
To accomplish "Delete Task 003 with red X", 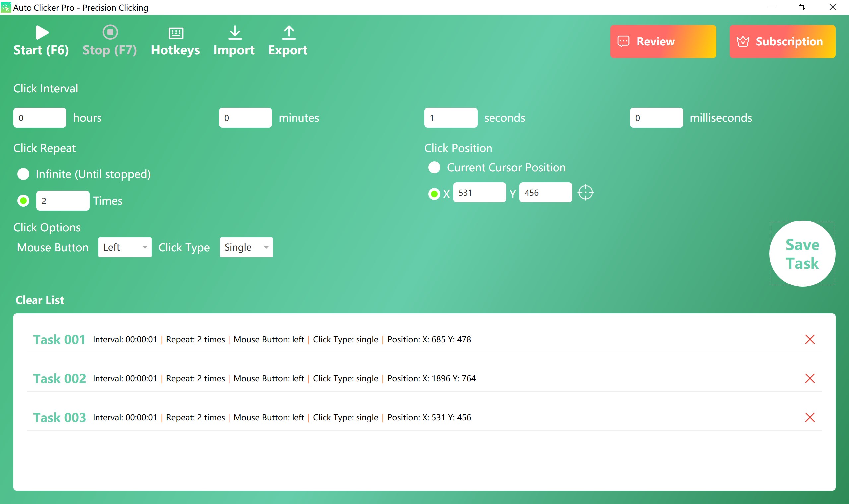I will point(810,417).
